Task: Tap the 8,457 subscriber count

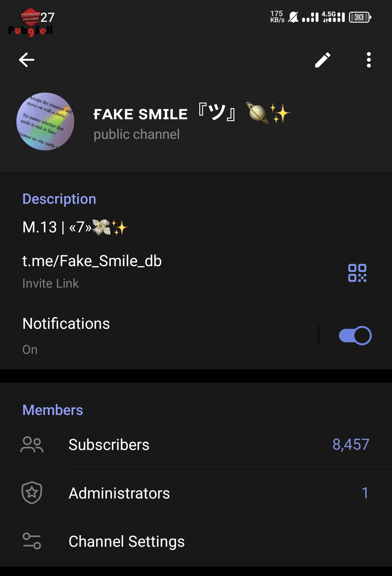Action: pyautogui.click(x=351, y=445)
